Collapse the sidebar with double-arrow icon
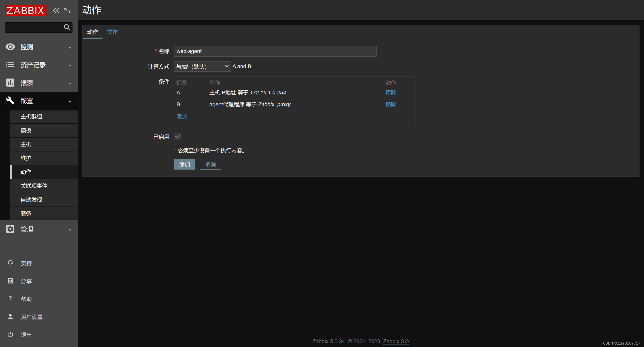The height and width of the screenshot is (347, 644). coord(56,11)
